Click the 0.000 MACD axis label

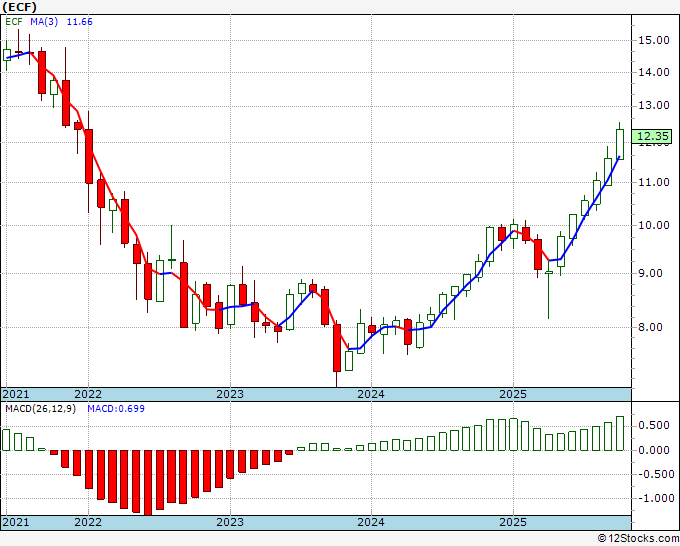click(654, 450)
